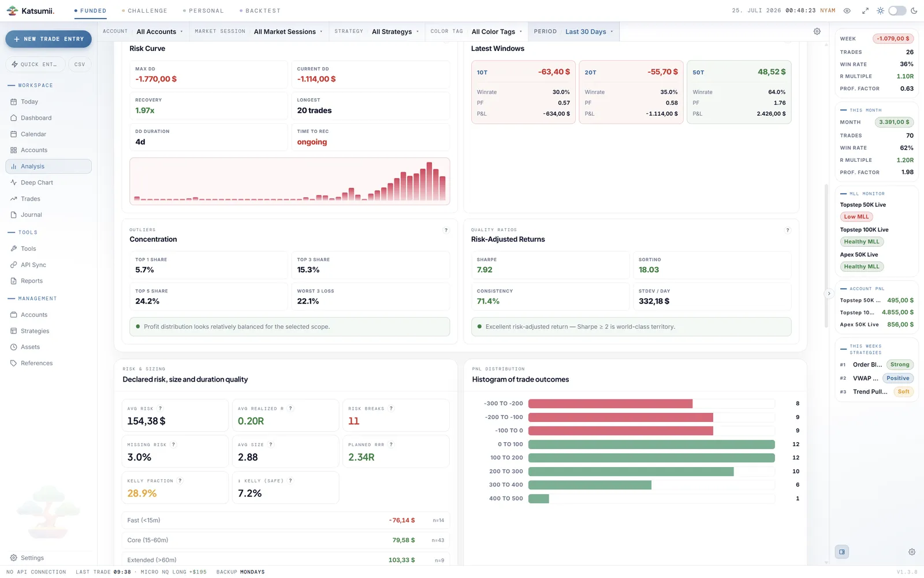Open the Trades list
The width and height of the screenshot is (924, 578).
[49, 199]
